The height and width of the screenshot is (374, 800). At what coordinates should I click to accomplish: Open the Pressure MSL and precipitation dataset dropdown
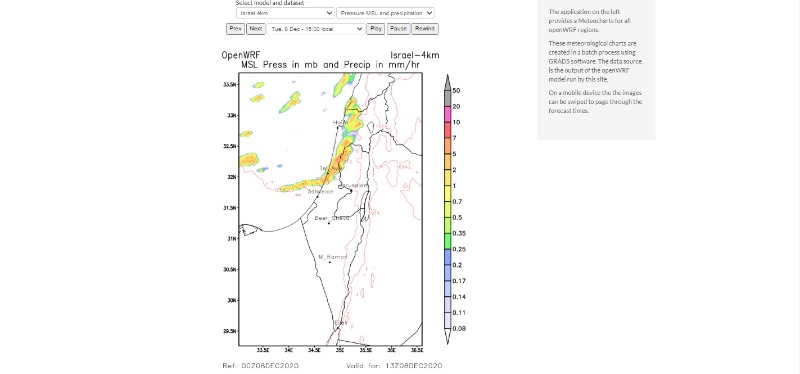click(385, 13)
